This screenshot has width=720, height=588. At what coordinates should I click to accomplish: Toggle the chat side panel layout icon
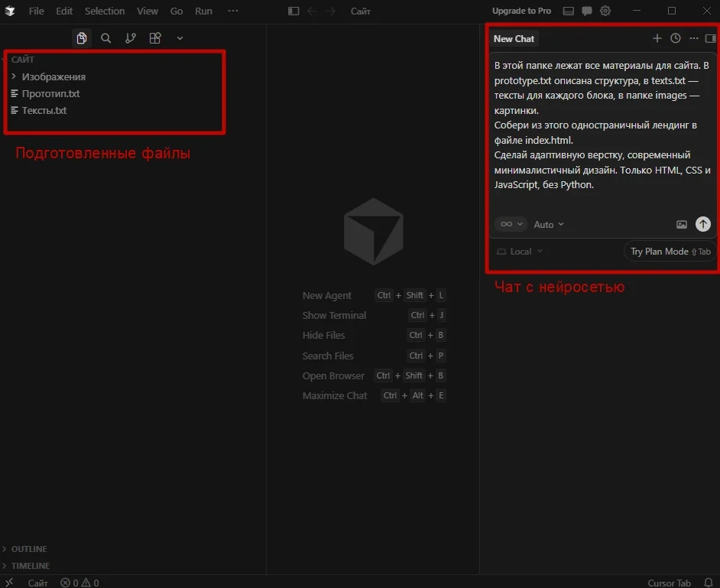710,38
